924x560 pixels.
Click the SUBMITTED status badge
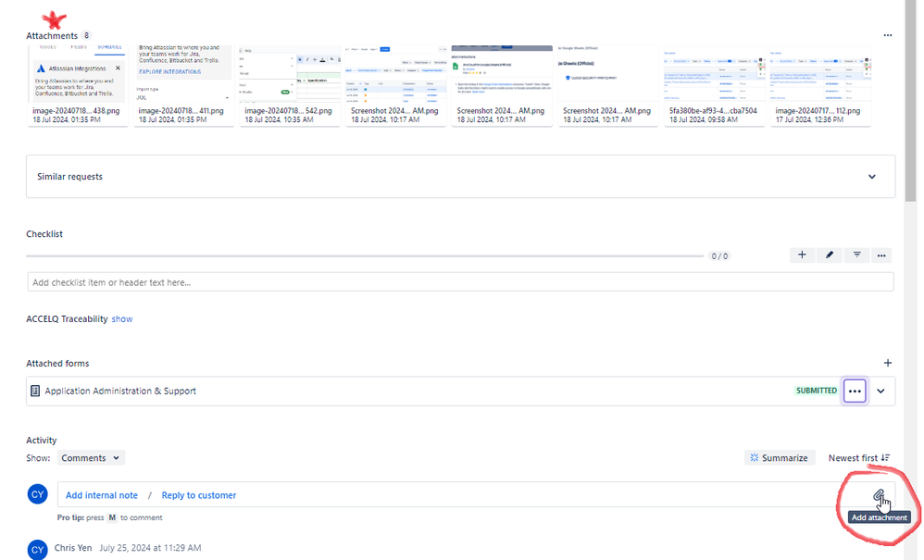817,391
